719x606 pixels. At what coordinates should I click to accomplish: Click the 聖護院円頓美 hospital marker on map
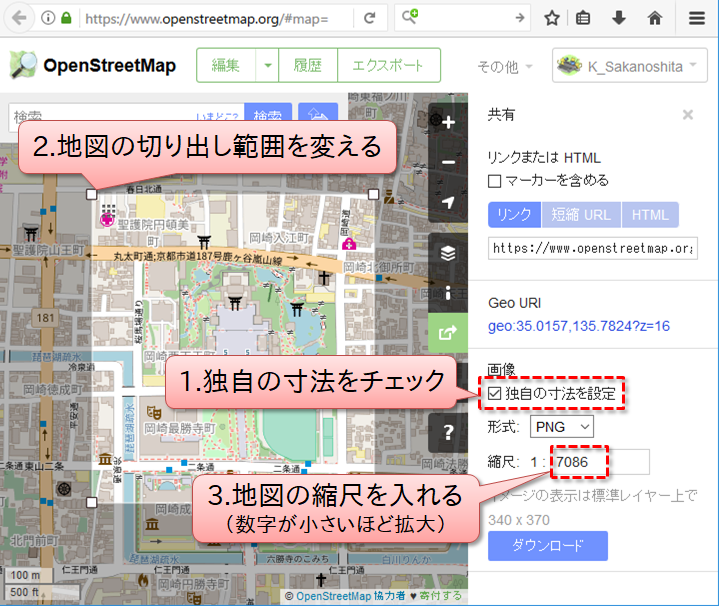tap(107, 220)
